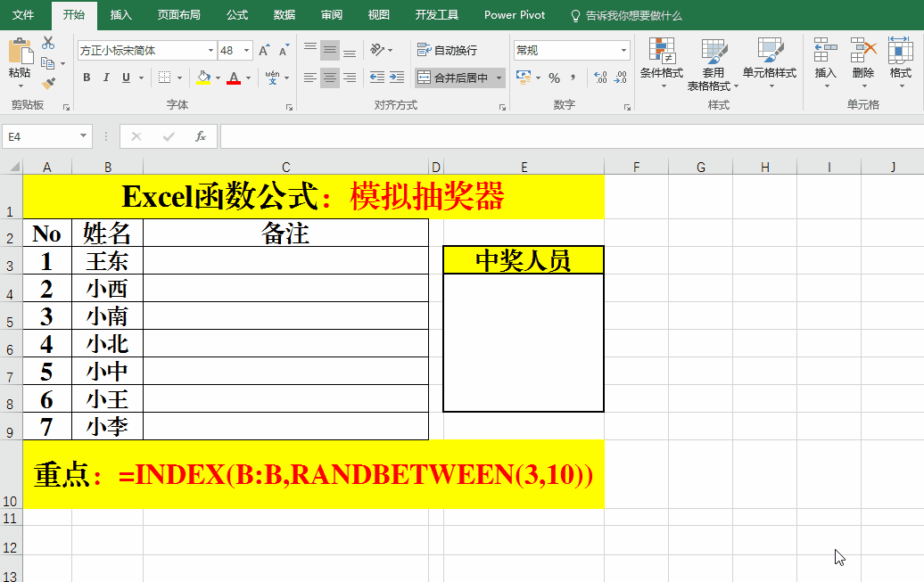The height and width of the screenshot is (582, 924).
Task: Open font name dropdown 方正小标宋简体
Action: 210,51
